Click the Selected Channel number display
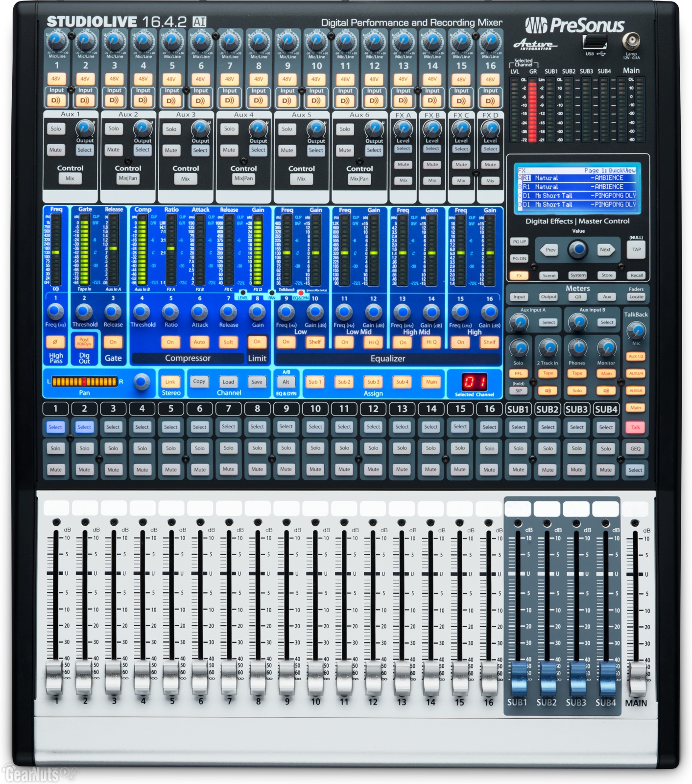 coord(475,381)
